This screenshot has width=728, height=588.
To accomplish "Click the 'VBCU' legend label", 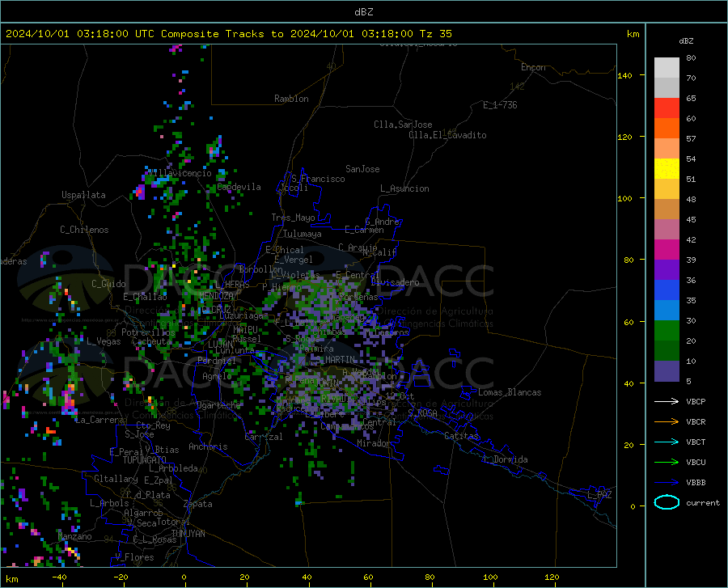I will click(696, 463).
